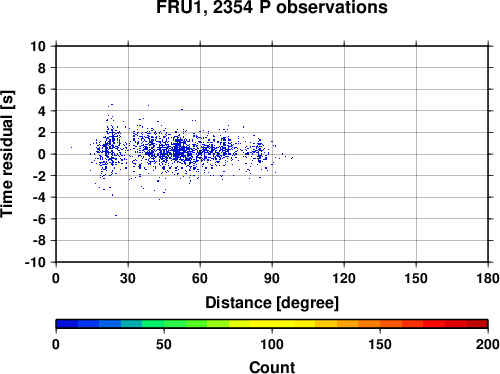Click the Distance [degree] x-axis label
The width and height of the screenshot is (500, 374).
click(272, 303)
